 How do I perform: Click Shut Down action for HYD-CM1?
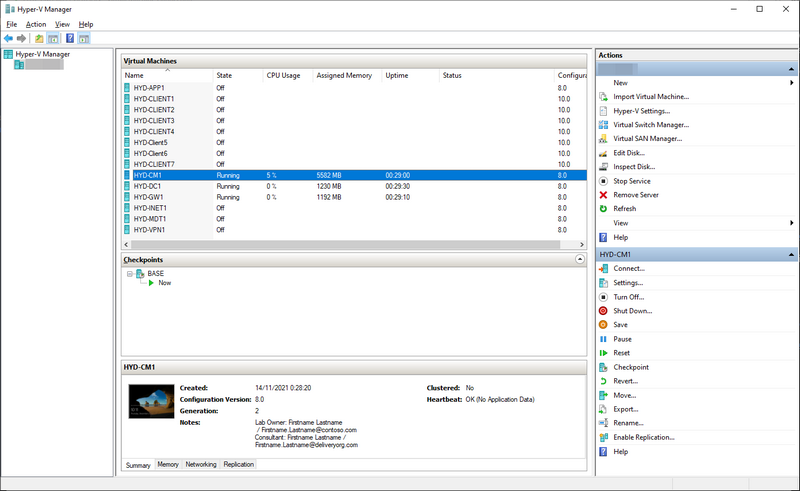[x=633, y=310]
